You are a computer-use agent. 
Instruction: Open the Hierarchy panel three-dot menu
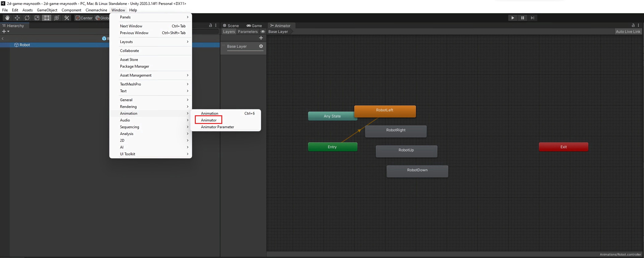pyautogui.click(x=216, y=26)
